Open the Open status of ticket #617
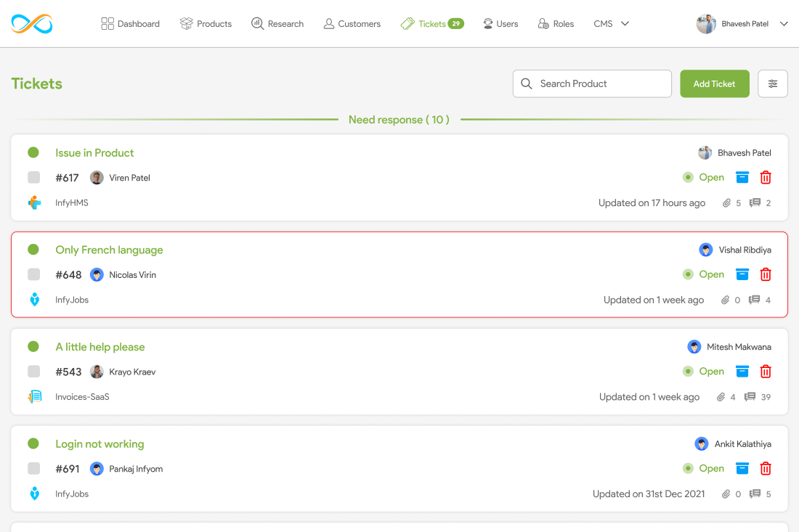 coord(703,177)
